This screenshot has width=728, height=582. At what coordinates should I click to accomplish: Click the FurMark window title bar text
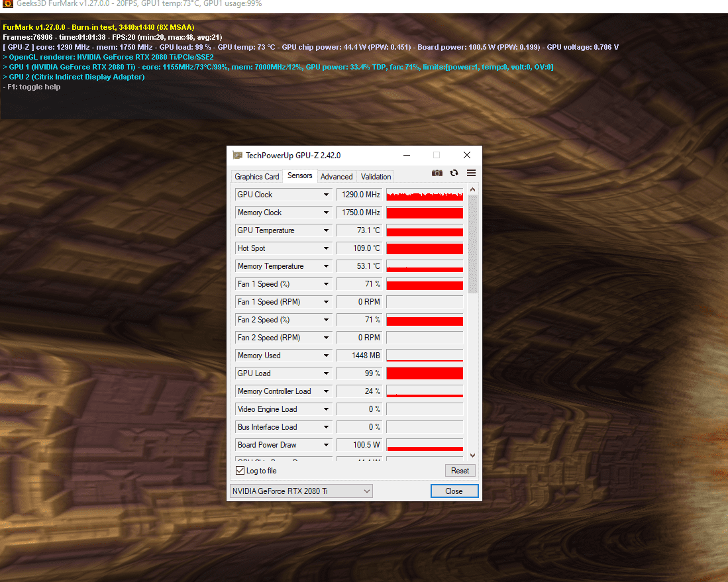point(139,4)
